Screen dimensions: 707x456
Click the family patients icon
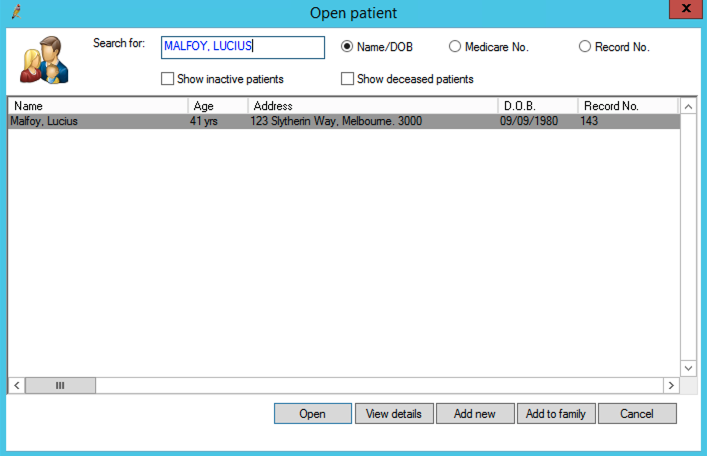(x=44, y=60)
